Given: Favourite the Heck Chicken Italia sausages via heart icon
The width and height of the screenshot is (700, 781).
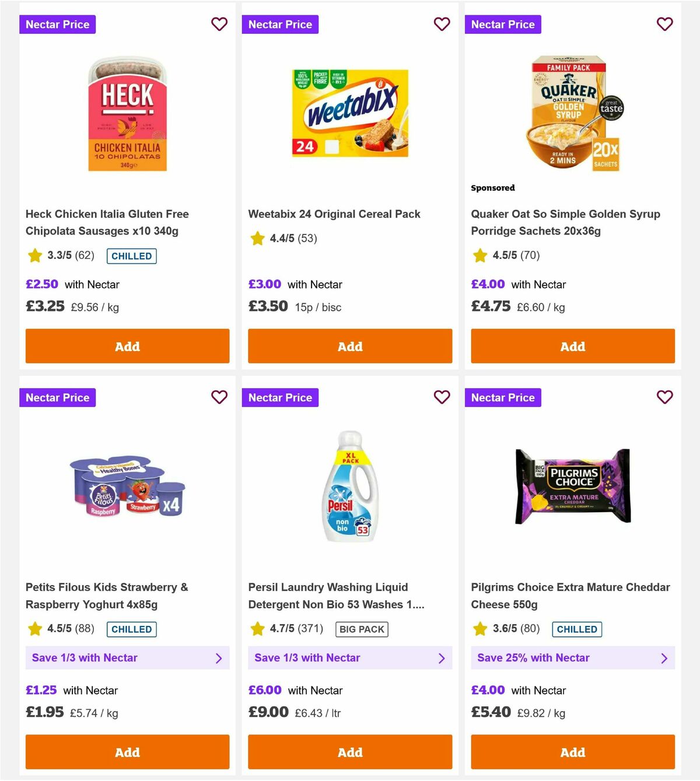Looking at the screenshot, I should (x=219, y=24).
